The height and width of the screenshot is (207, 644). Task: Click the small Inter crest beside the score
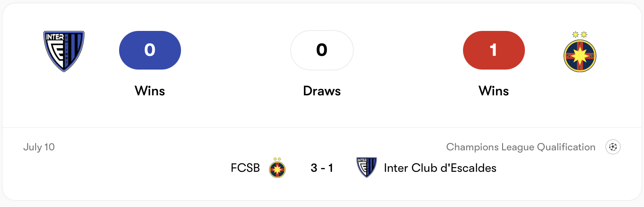pos(367,167)
